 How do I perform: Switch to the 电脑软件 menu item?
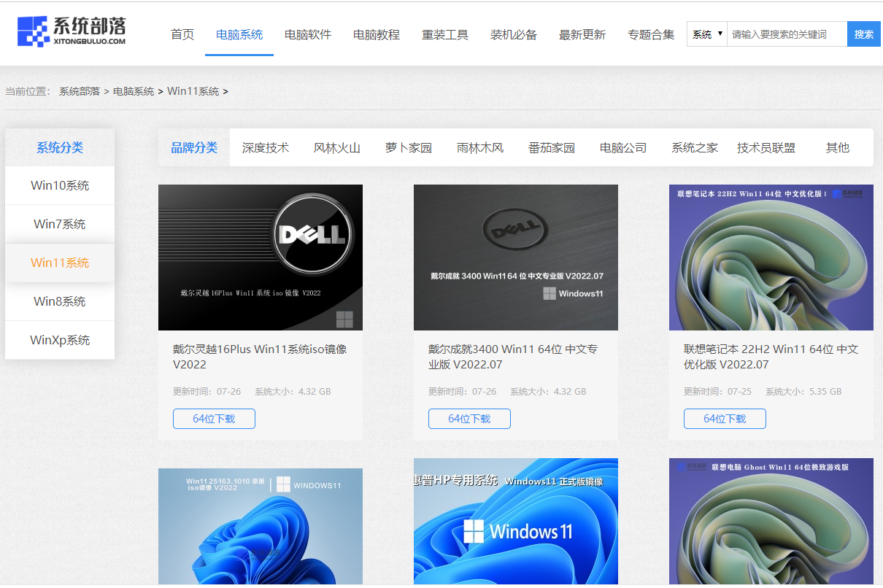click(x=309, y=34)
